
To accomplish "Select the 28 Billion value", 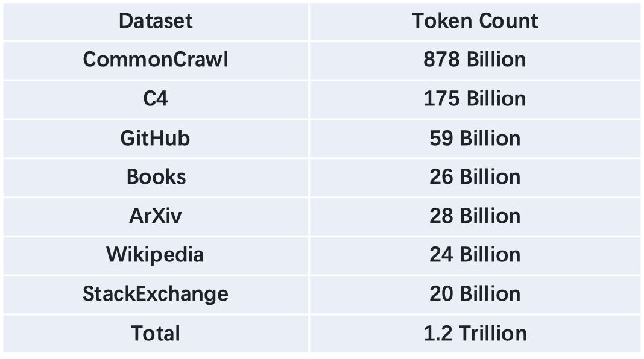I will pos(475,216).
